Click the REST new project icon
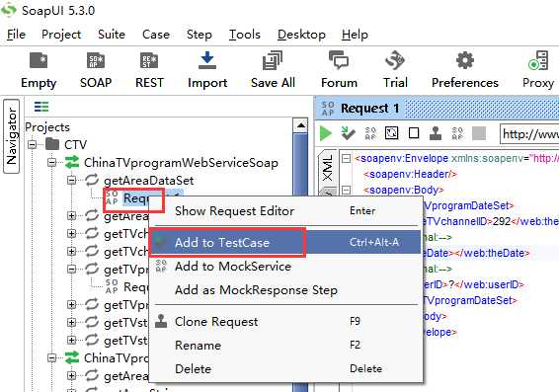559x392 pixels. [149, 60]
